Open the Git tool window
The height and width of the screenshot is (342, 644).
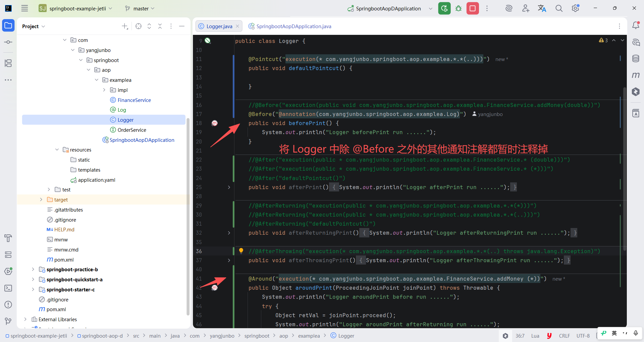click(8, 321)
